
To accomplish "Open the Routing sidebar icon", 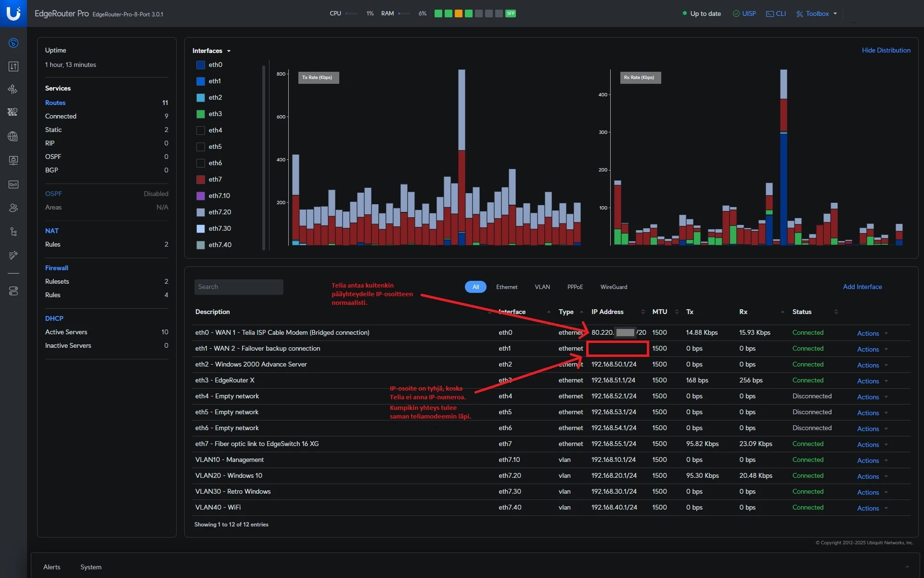I will [x=13, y=89].
